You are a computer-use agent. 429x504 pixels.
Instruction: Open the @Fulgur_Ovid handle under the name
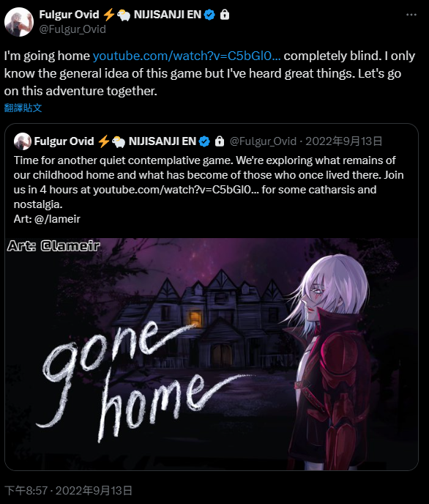point(72,29)
